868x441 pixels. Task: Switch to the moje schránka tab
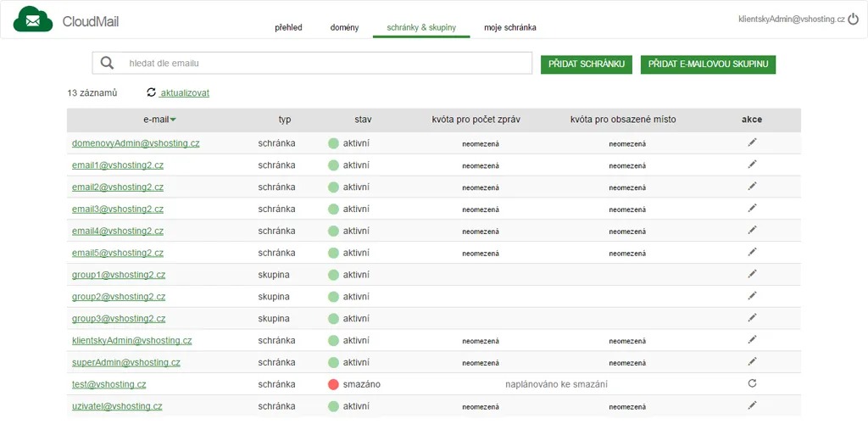click(509, 27)
